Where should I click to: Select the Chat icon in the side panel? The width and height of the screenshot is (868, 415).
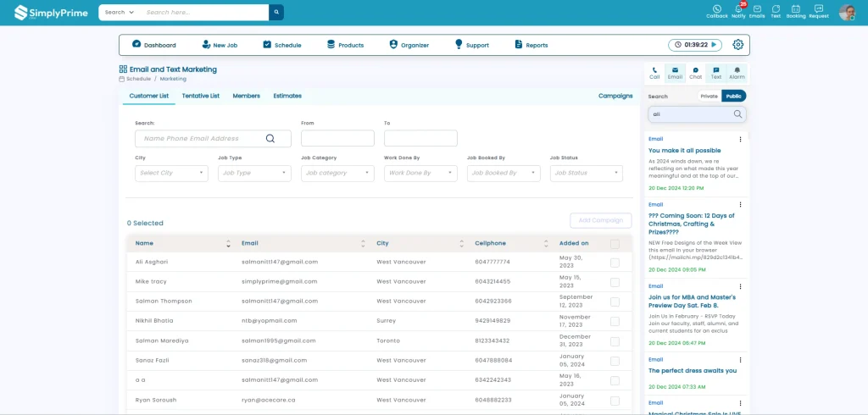pos(695,73)
